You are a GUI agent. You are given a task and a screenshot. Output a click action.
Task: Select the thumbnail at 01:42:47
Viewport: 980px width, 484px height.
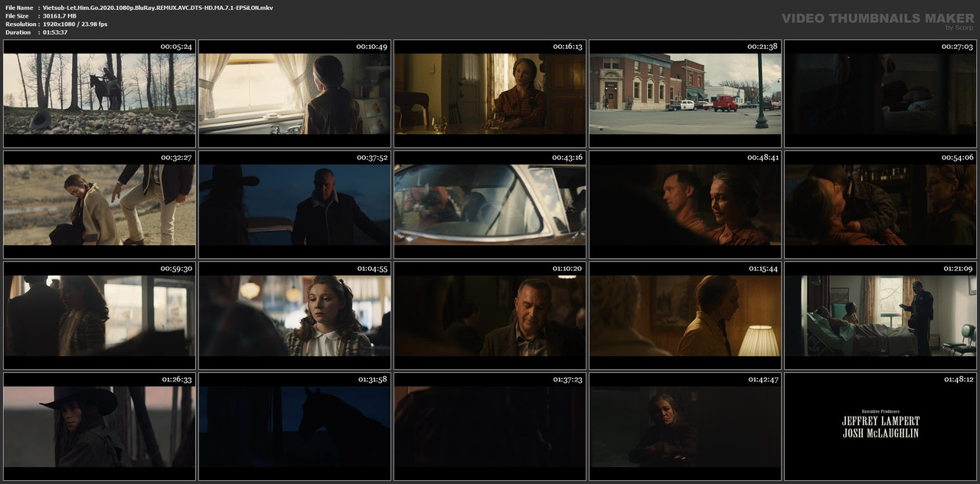pyautogui.click(x=685, y=427)
